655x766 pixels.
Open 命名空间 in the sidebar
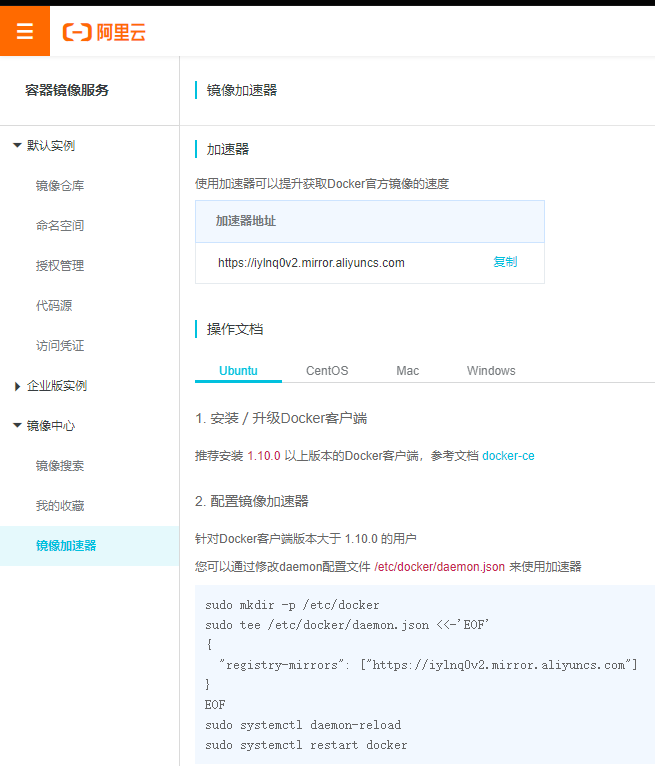(60, 226)
